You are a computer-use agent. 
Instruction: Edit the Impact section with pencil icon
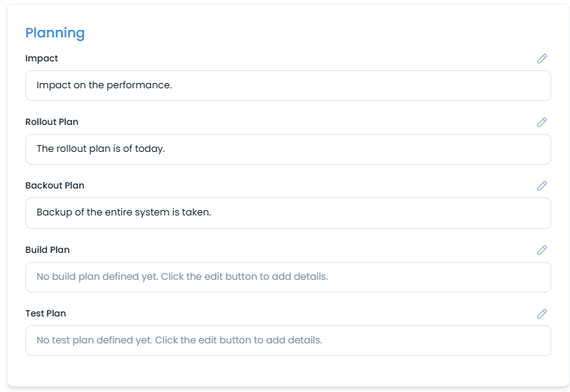(x=542, y=58)
